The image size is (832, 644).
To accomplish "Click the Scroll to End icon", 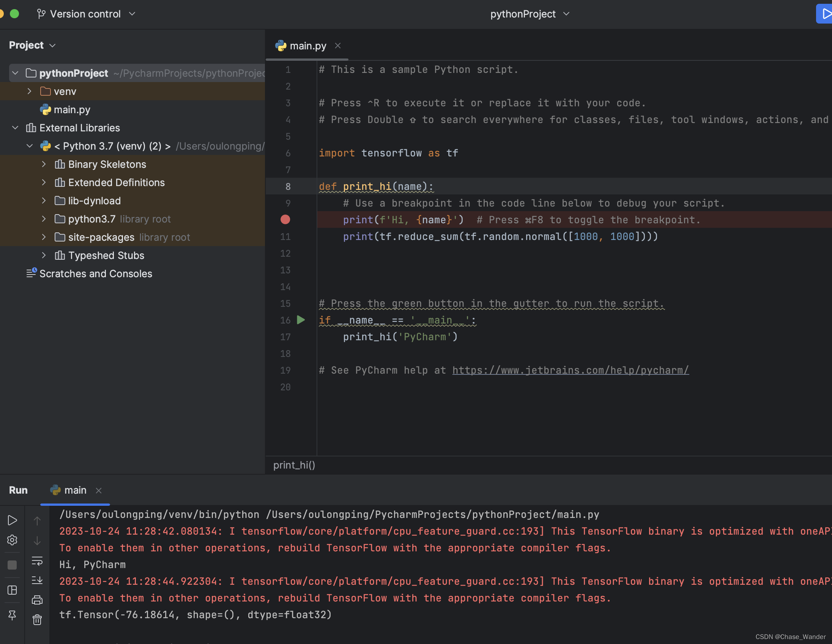I will [37, 580].
